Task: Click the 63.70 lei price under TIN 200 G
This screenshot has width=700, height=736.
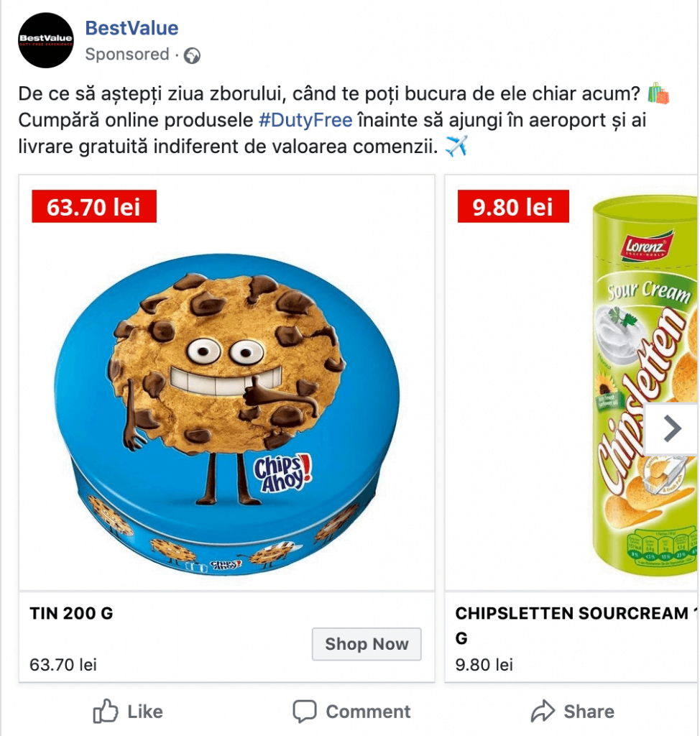Action: tap(63, 664)
